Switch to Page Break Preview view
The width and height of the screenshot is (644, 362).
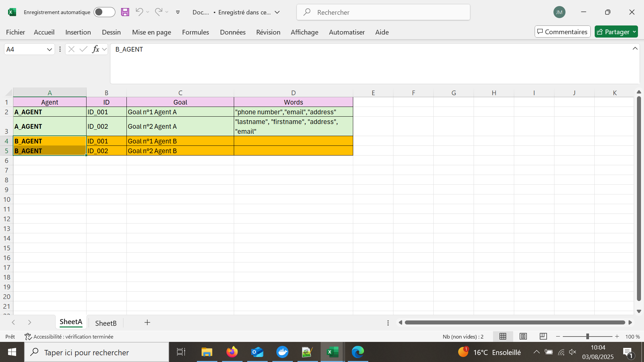pyautogui.click(x=543, y=336)
